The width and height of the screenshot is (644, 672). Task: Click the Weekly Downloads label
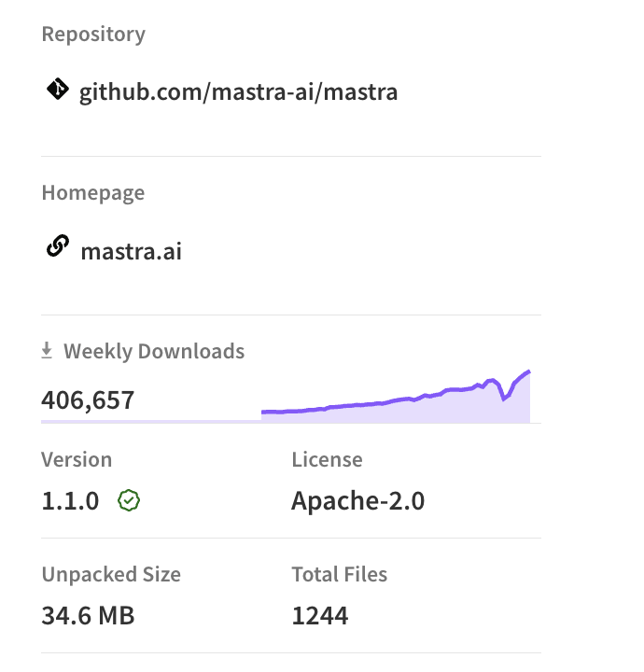[x=154, y=352]
